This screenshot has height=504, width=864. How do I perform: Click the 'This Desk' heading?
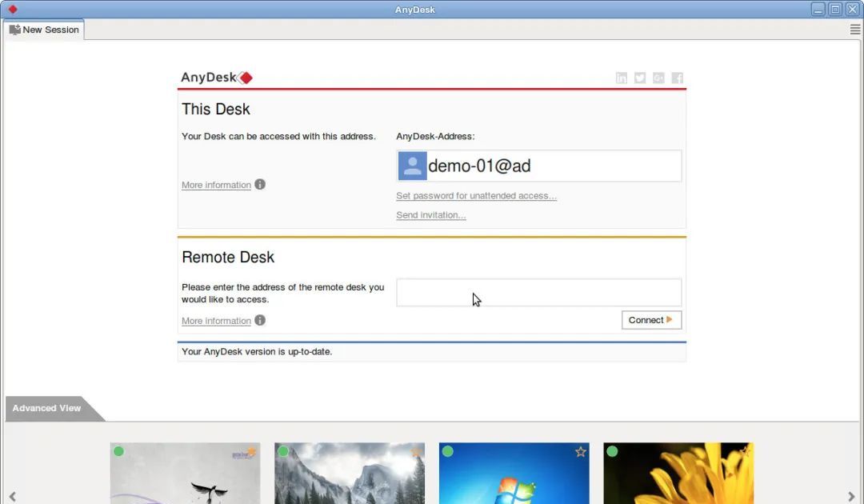pos(215,109)
